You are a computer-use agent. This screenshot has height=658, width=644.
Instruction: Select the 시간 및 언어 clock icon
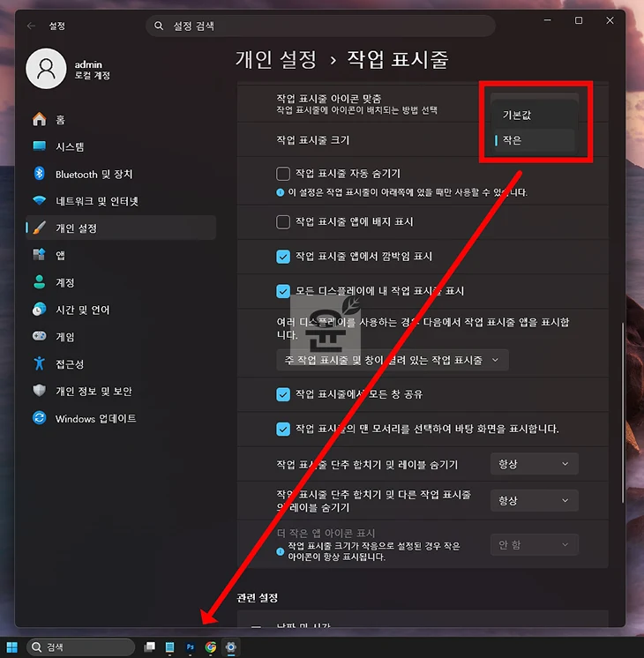(40, 310)
